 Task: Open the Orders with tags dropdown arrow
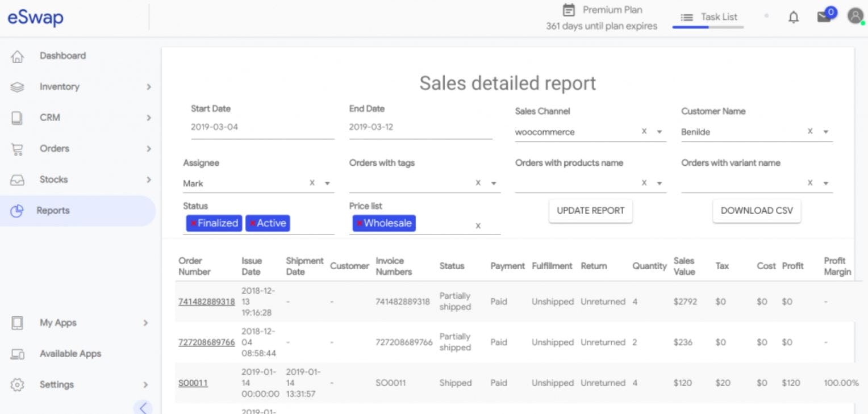tap(494, 183)
